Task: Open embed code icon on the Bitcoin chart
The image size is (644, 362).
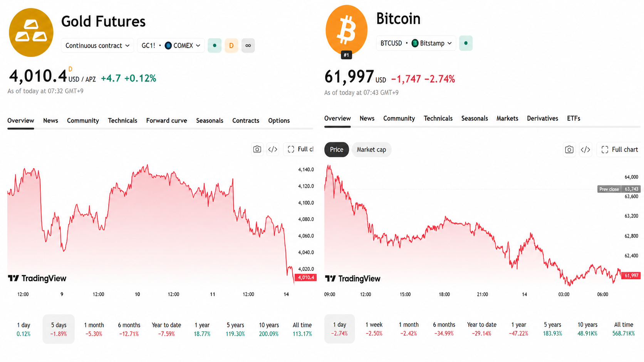Action: pyautogui.click(x=585, y=150)
